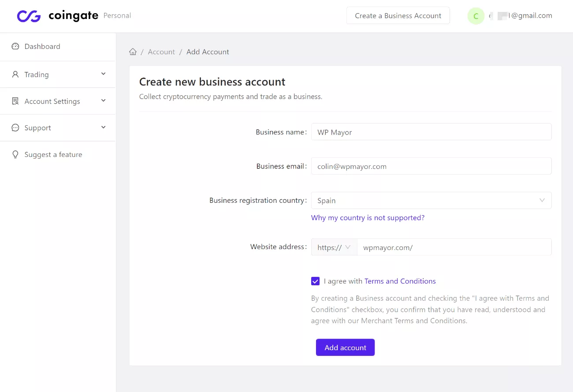Go to home via breadcrumb house icon
The height and width of the screenshot is (392, 573).
tap(133, 52)
